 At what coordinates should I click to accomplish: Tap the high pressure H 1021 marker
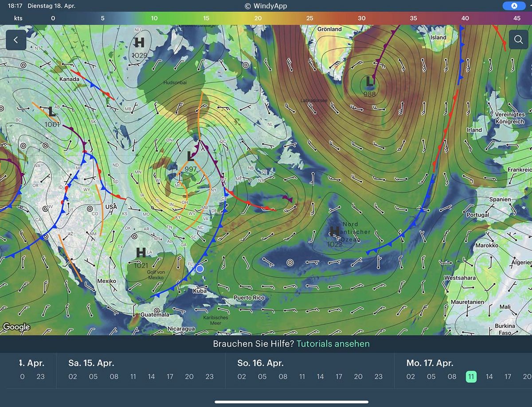coord(141,258)
